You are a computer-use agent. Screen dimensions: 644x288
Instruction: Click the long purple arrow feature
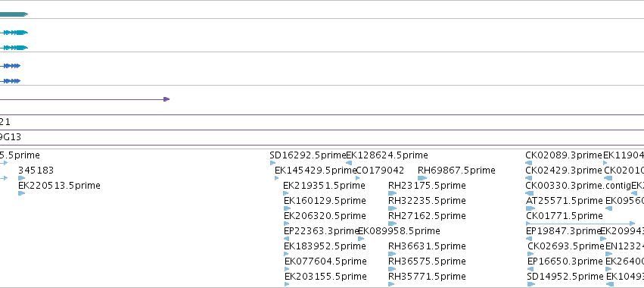pyautogui.click(x=85, y=99)
